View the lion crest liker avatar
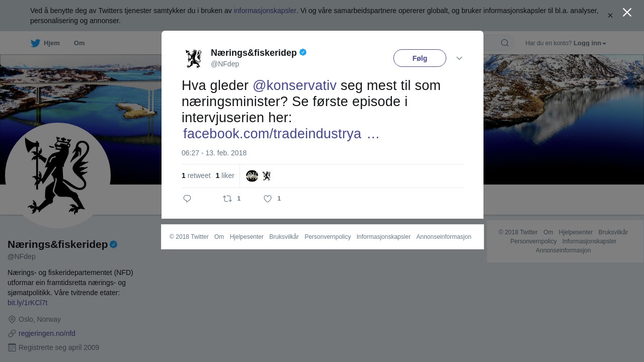This screenshot has width=644, height=362. point(267,176)
